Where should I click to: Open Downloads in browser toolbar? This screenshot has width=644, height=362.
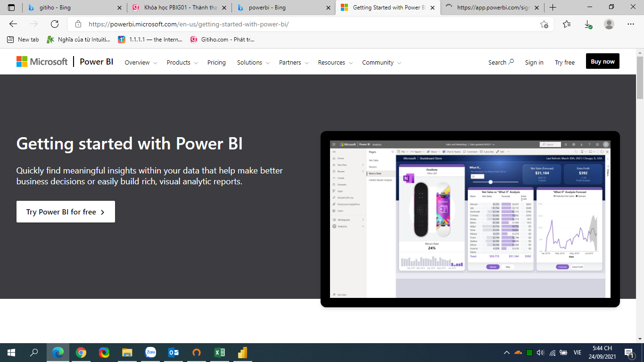pyautogui.click(x=588, y=24)
